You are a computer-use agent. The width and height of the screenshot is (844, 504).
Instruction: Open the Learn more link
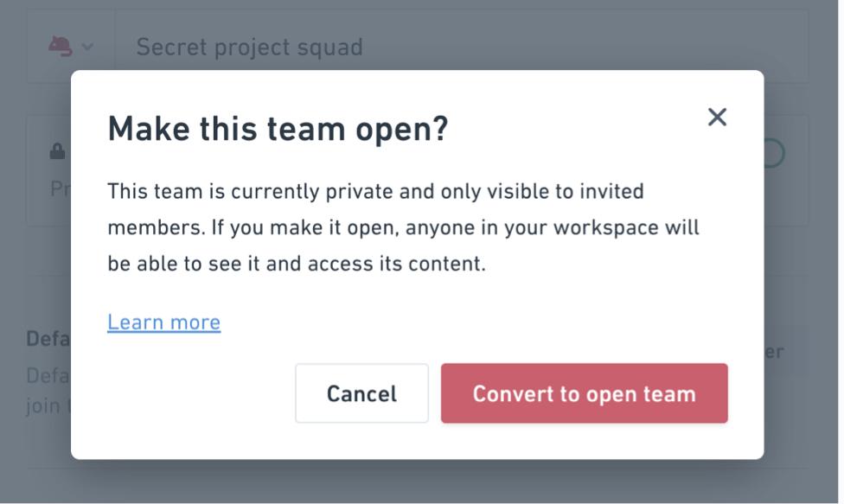point(163,322)
